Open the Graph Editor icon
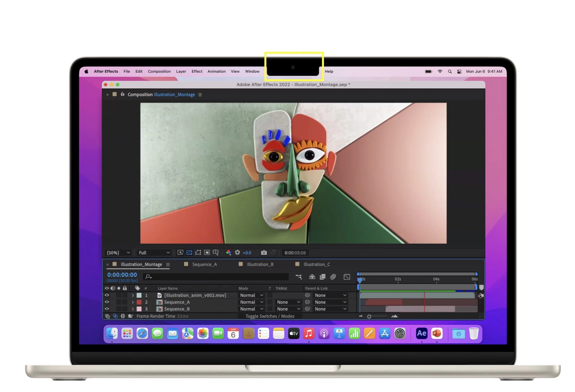This screenshot has height=392, width=575. click(x=347, y=277)
